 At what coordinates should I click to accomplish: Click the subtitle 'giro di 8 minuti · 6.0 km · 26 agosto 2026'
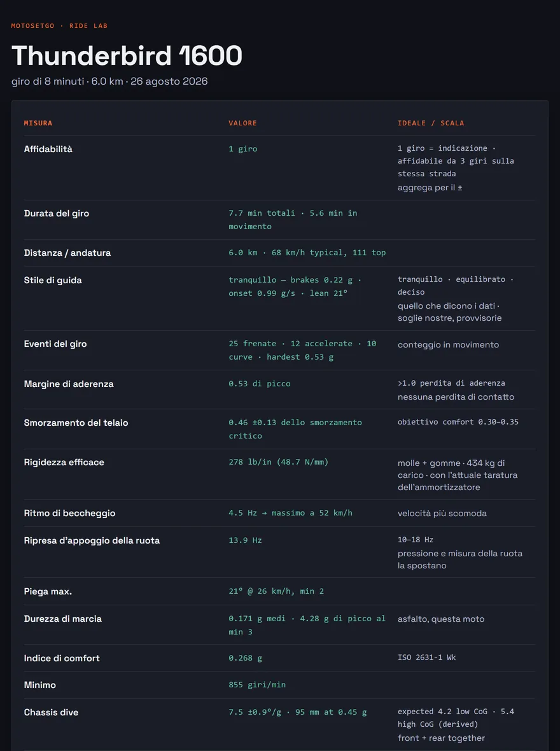pos(109,81)
